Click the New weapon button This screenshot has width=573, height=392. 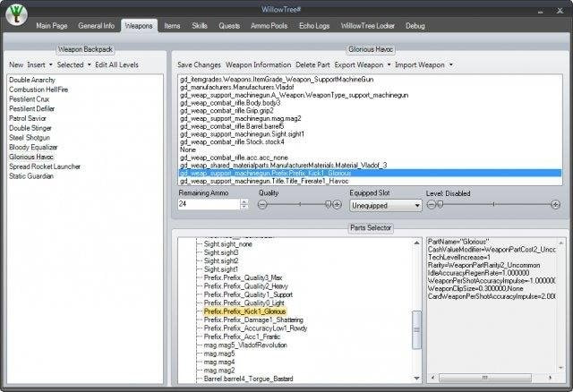[x=16, y=65]
